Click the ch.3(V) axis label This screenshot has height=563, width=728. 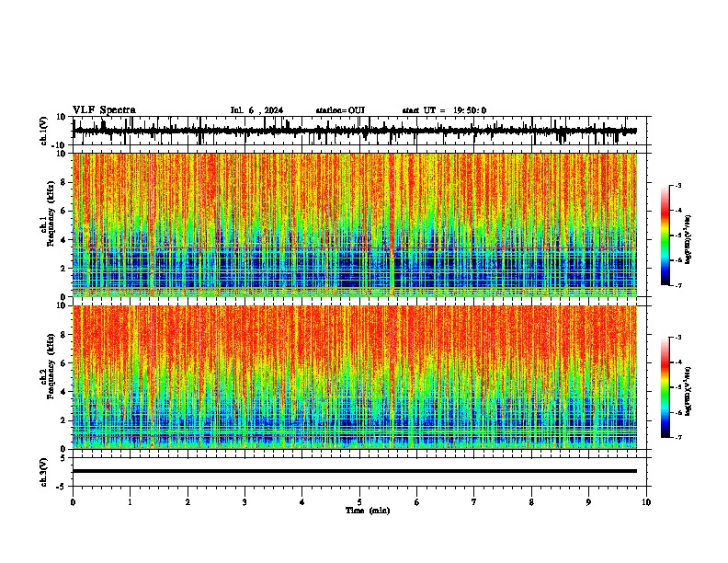click(x=43, y=472)
